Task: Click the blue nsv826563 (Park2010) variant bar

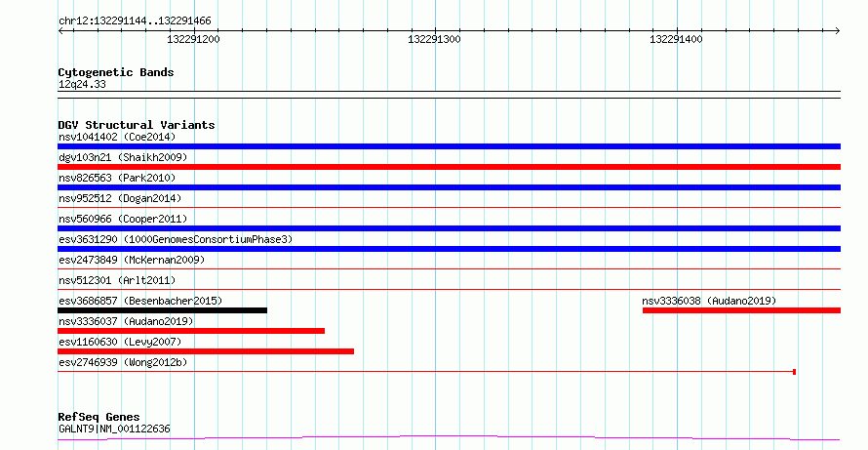Action: pyautogui.click(x=449, y=187)
